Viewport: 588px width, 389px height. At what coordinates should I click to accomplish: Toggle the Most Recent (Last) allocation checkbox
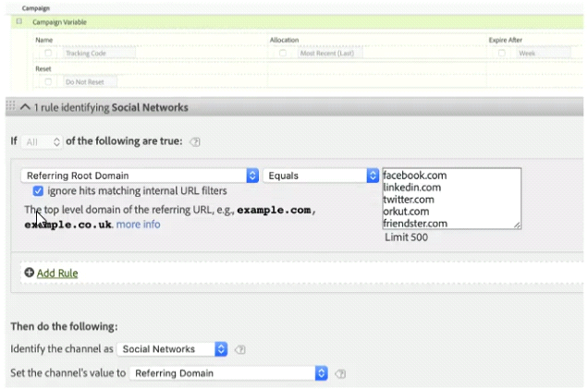click(283, 54)
